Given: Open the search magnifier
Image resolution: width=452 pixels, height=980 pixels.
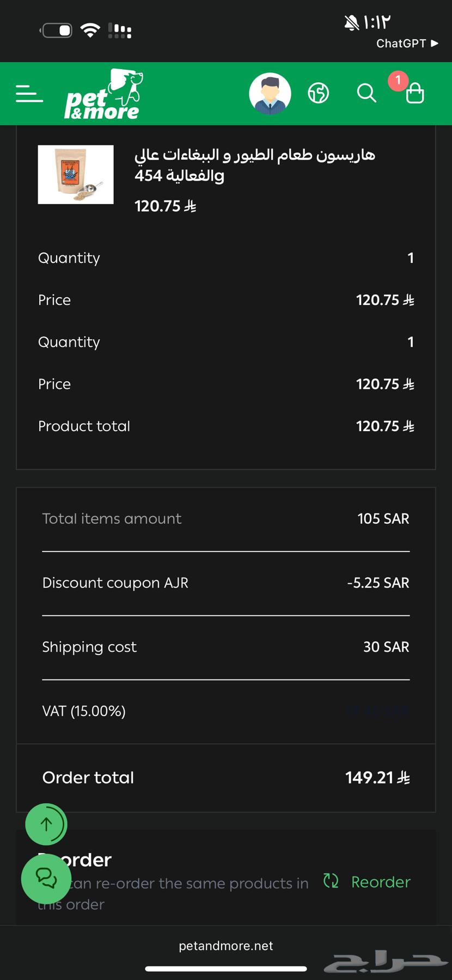Looking at the screenshot, I should click(x=367, y=93).
